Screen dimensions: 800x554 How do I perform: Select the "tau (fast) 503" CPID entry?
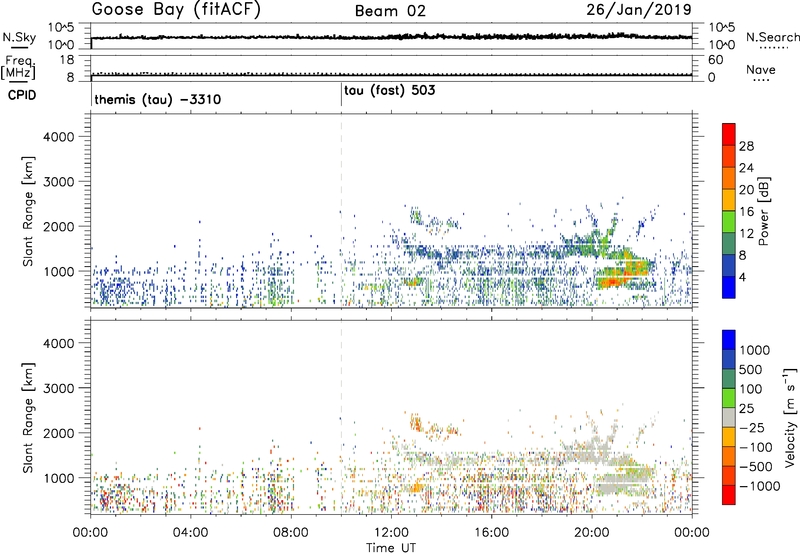[x=390, y=91]
